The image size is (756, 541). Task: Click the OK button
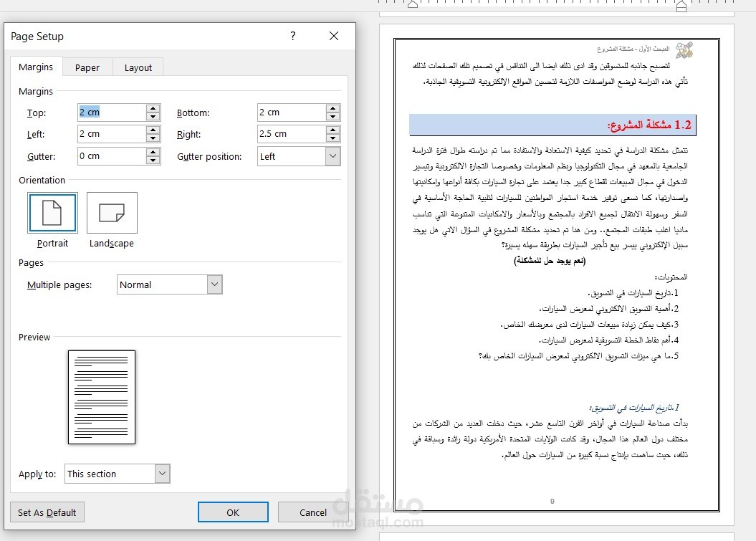click(x=233, y=512)
